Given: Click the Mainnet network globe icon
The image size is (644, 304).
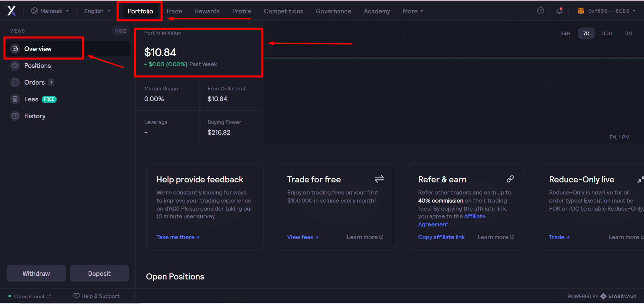Looking at the screenshot, I should pyautogui.click(x=35, y=11).
